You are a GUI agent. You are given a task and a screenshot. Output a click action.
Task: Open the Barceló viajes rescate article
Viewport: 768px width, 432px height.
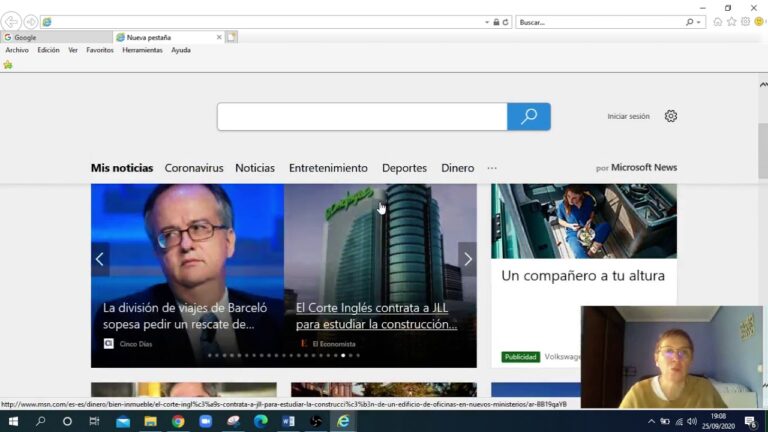[x=185, y=316]
